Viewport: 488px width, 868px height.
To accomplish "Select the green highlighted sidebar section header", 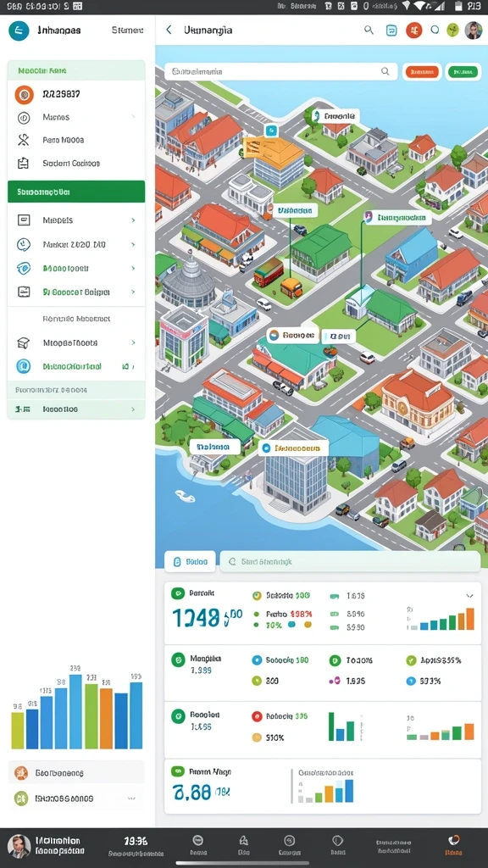I will coord(76,192).
